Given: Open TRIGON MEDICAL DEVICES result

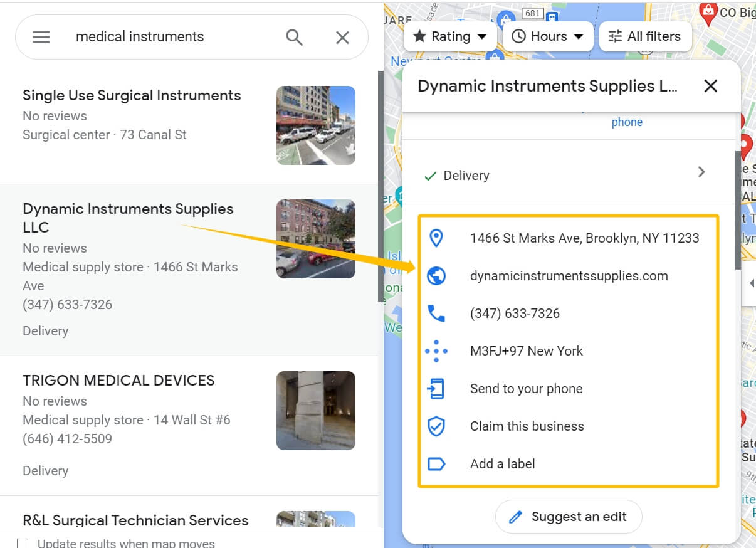Looking at the screenshot, I should point(118,381).
